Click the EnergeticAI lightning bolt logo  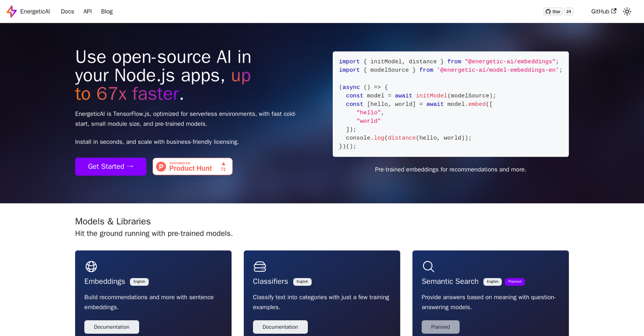(11, 11)
